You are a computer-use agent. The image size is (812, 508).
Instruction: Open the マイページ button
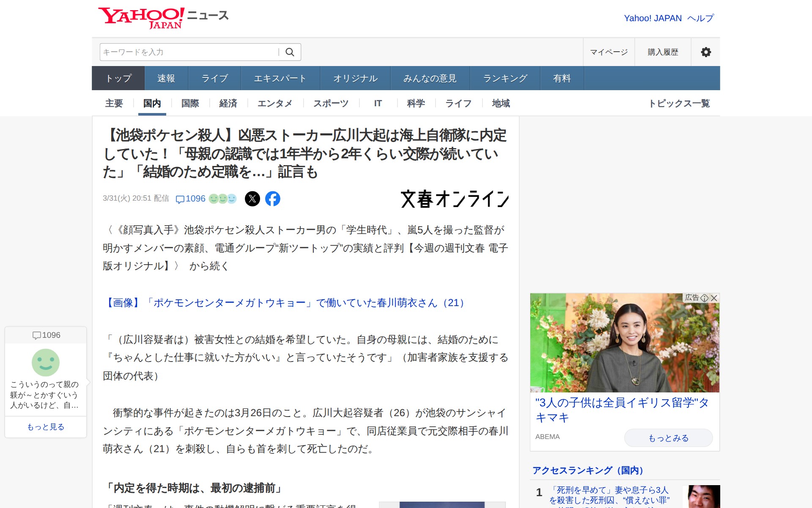tap(609, 52)
